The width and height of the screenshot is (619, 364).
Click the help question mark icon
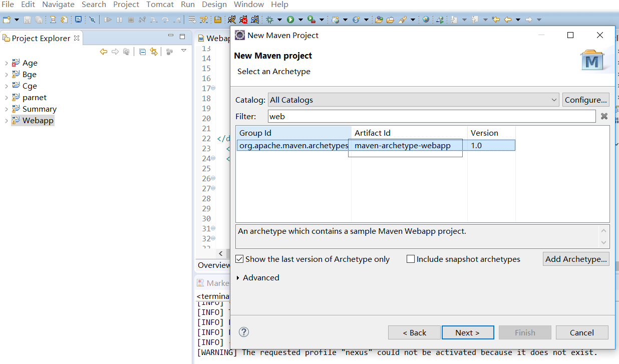point(244,332)
